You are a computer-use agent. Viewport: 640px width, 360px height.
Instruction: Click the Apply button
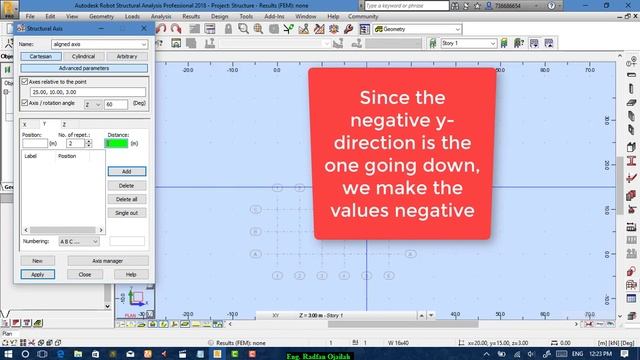(x=38, y=274)
